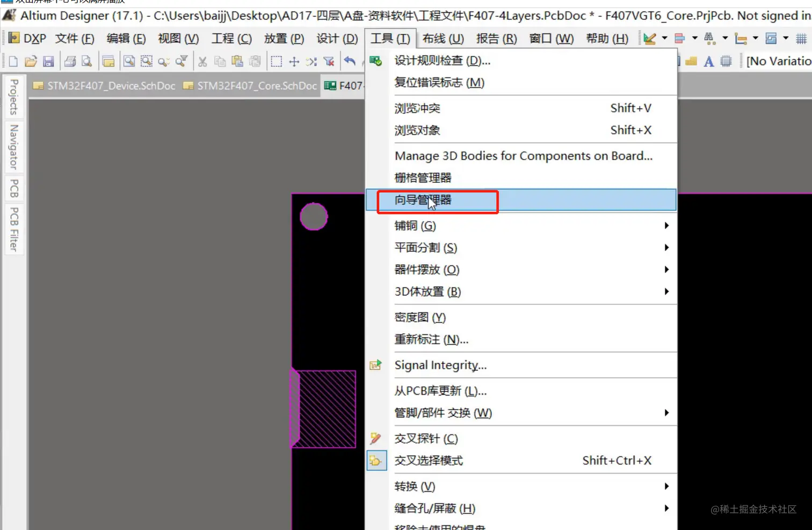Choose 设计规则检查 (D)... entry
812x530 pixels.
point(521,61)
